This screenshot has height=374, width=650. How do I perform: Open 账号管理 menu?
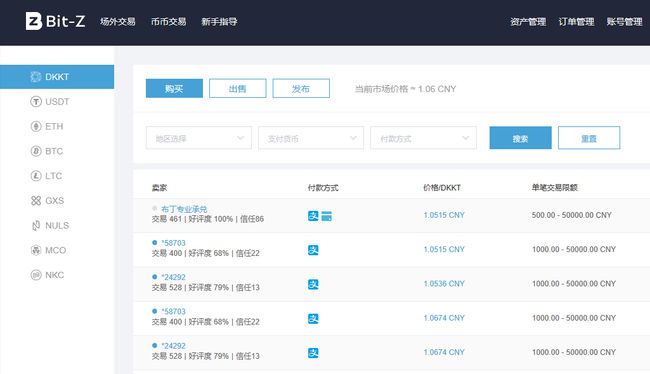(x=624, y=22)
